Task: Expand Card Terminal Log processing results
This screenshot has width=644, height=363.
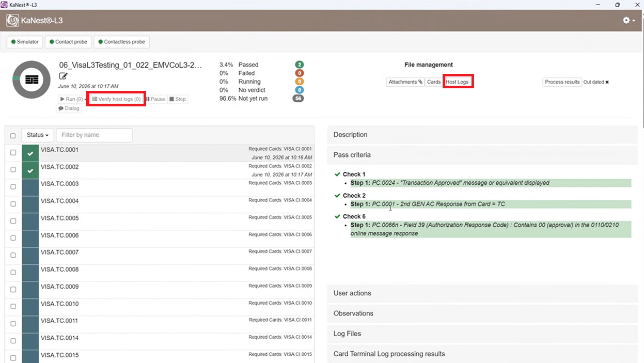Action: pos(482,354)
